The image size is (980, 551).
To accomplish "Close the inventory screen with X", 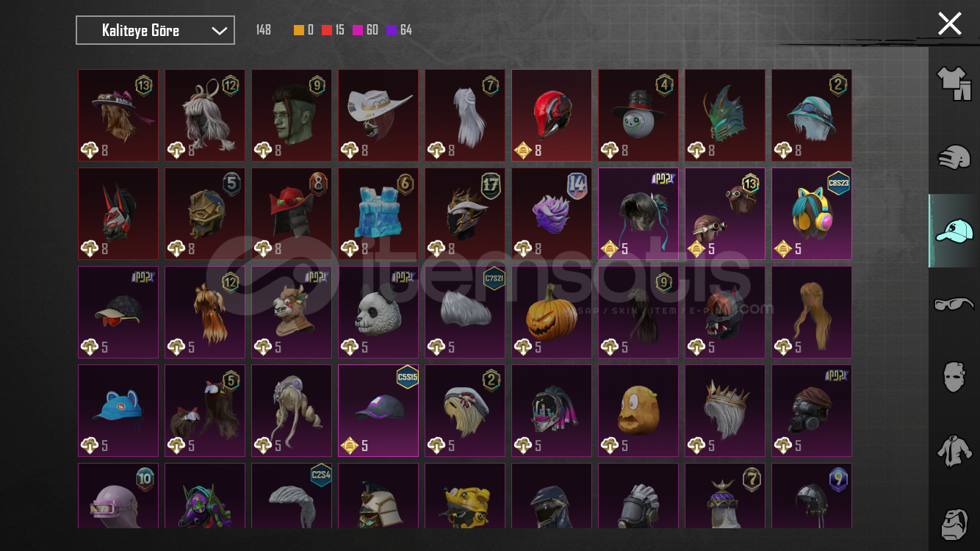I will click(950, 24).
